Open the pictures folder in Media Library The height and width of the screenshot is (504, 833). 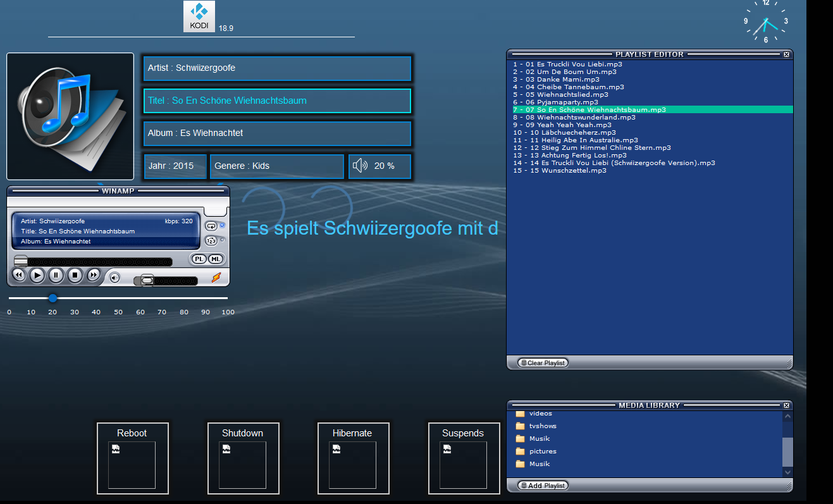click(x=542, y=452)
